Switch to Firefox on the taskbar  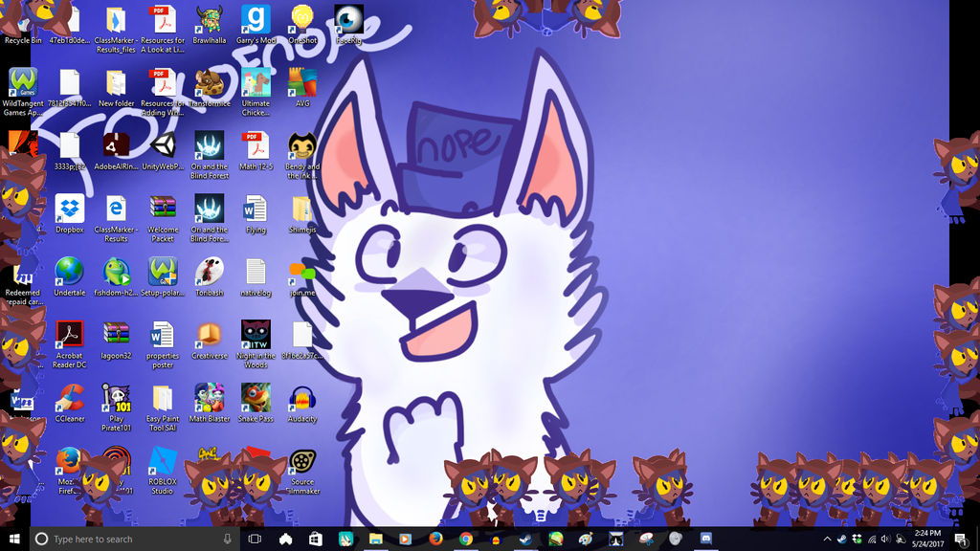pos(435,539)
